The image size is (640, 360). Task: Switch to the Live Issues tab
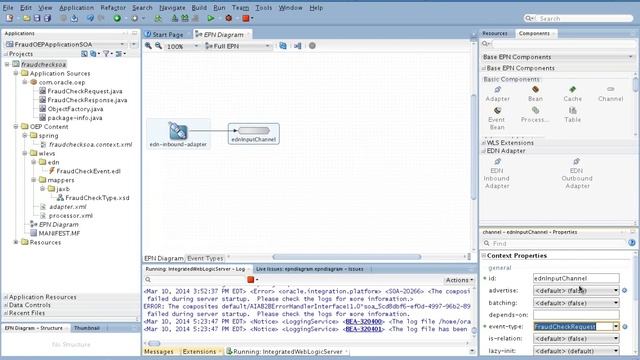pos(309,269)
